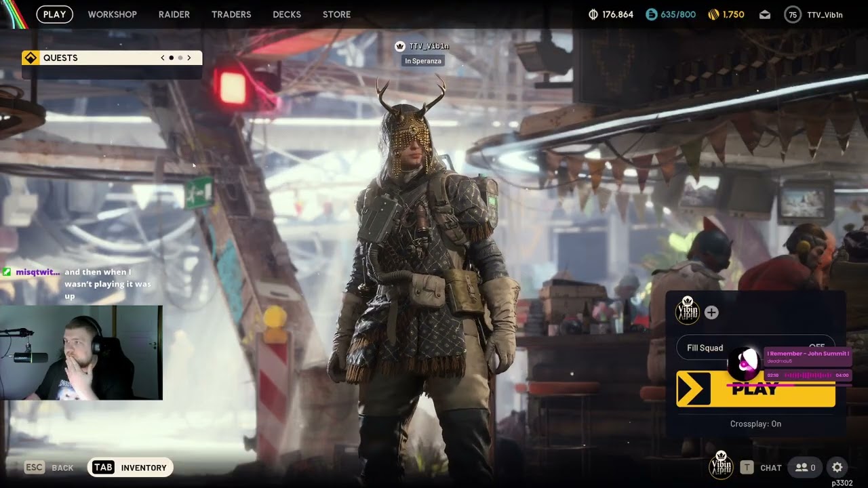The width and height of the screenshot is (868, 488).
Task: Select the second quest page dot
Action: [x=180, y=58]
